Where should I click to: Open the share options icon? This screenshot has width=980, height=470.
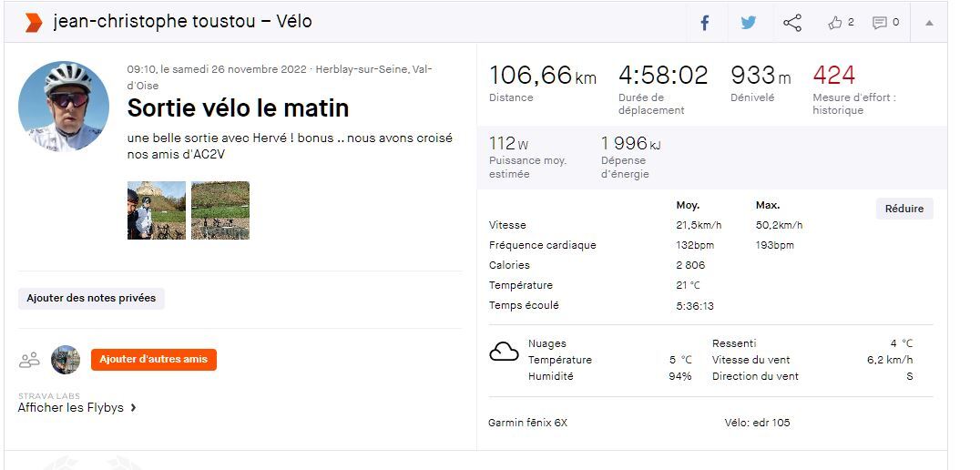point(792,23)
